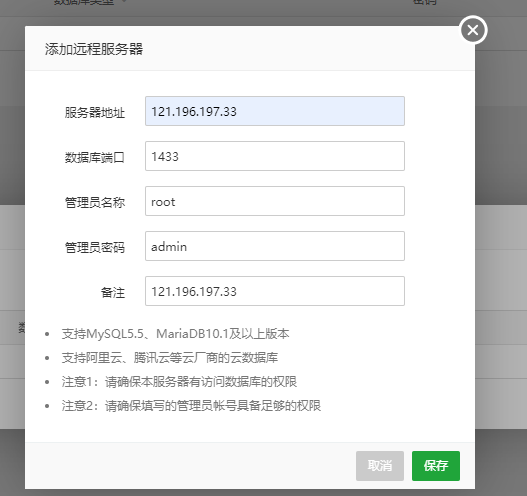Image resolution: width=527 pixels, height=496 pixels.
Task: Click the dialog title 添加远程服务器
Action: click(94, 49)
